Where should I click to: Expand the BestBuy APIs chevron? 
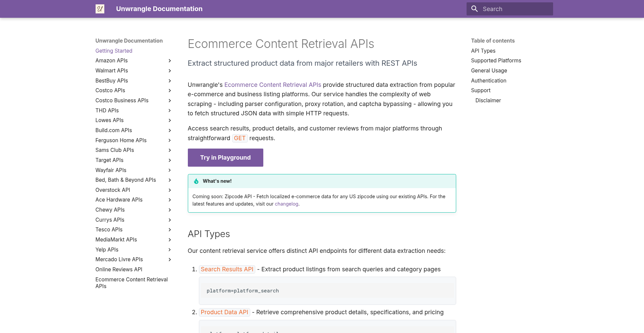tap(170, 81)
